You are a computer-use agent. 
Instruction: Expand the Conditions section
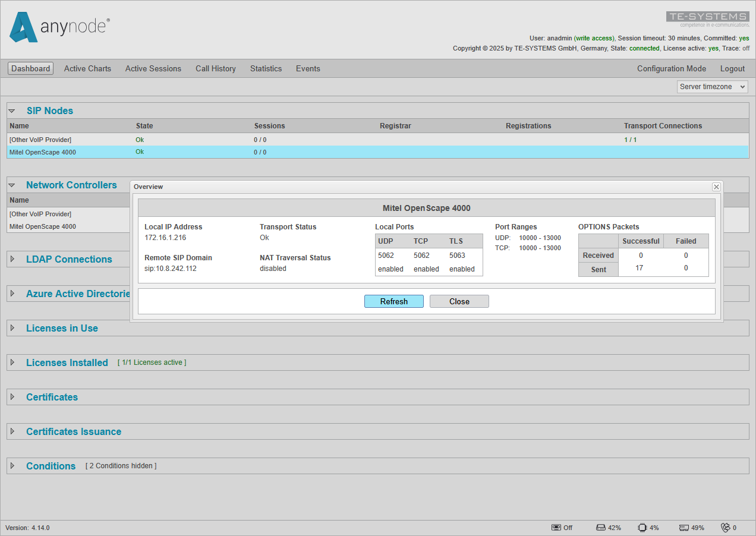pyautogui.click(x=11, y=466)
